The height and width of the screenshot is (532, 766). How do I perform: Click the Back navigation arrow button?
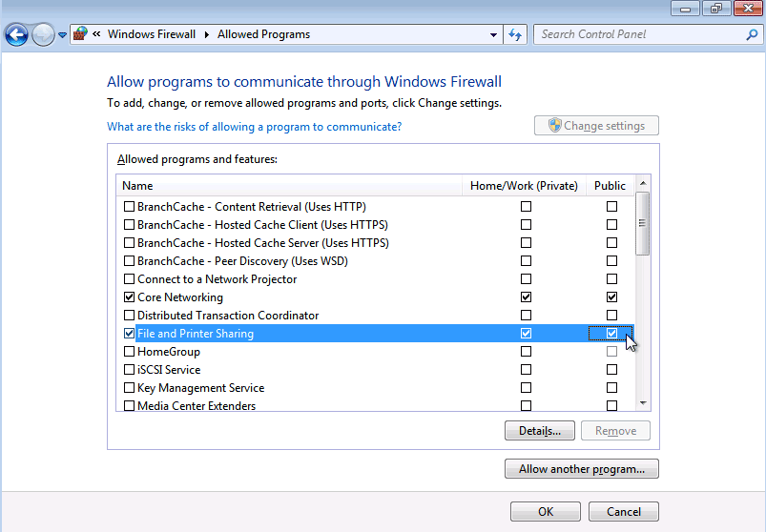(x=16, y=35)
